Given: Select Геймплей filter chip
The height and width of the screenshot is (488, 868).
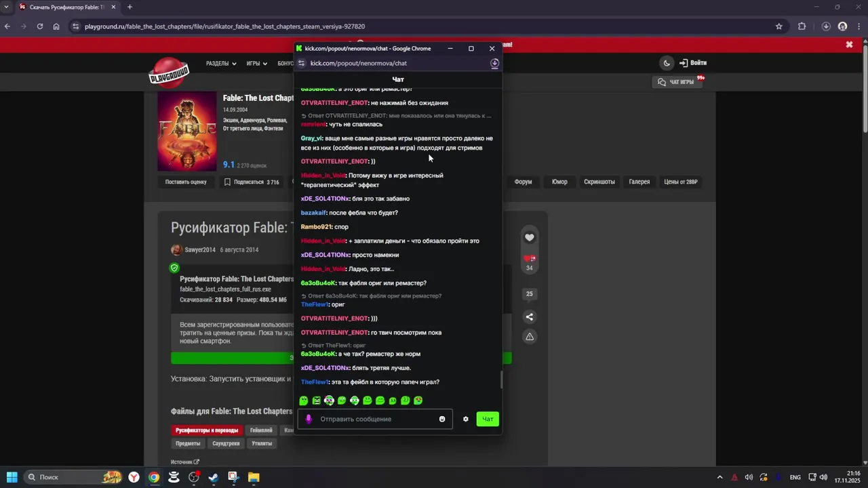Looking at the screenshot, I should pyautogui.click(x=261, y=430).
